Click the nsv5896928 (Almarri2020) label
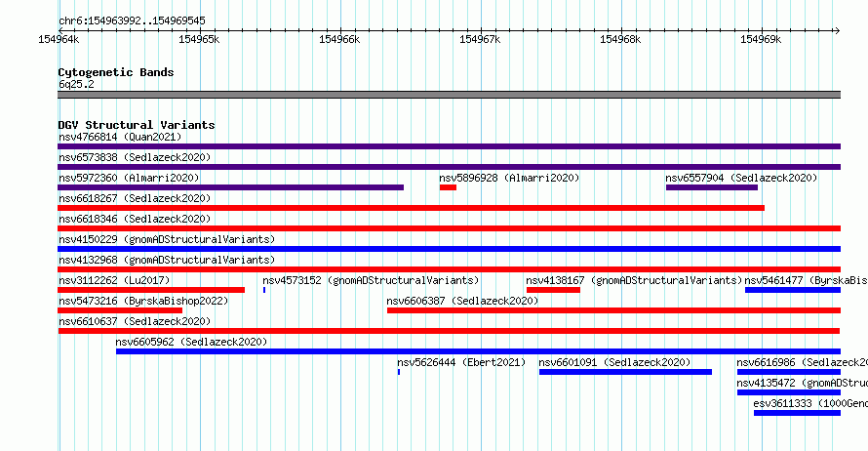The width and height of the screenshot is (868, 451). pyautogui.click(x=509, y=178)
